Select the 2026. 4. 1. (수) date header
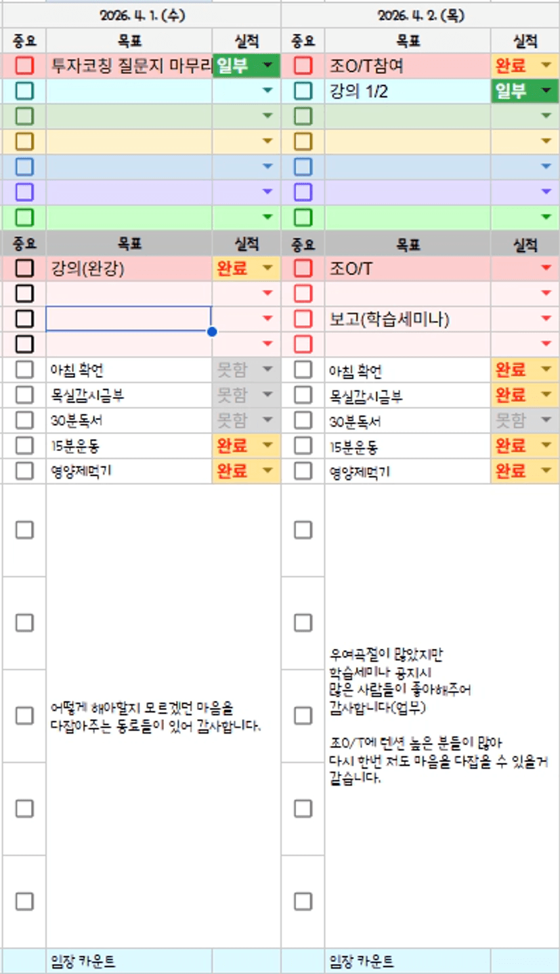The width and height of the screenshot is (560, 974). (x=142, y=15)
